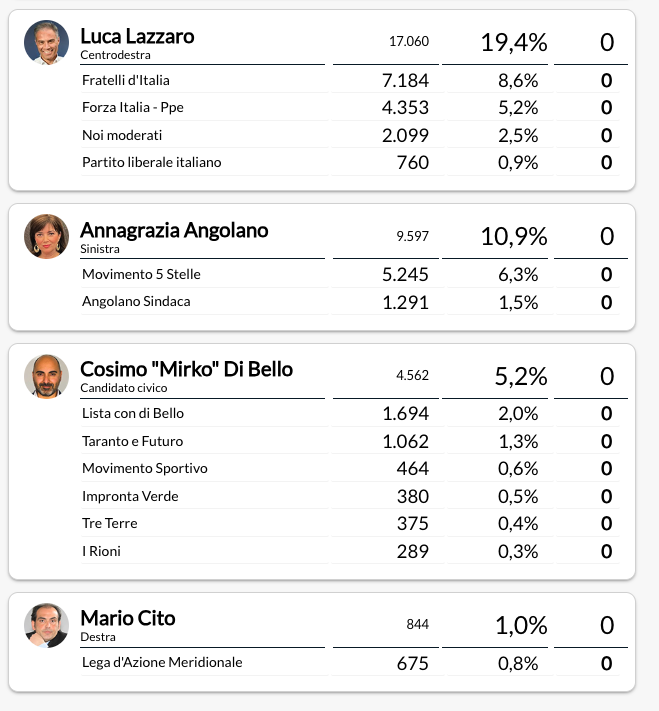Click the Forza Italia - Ppe row
The image size is (659, 711).
350,107
